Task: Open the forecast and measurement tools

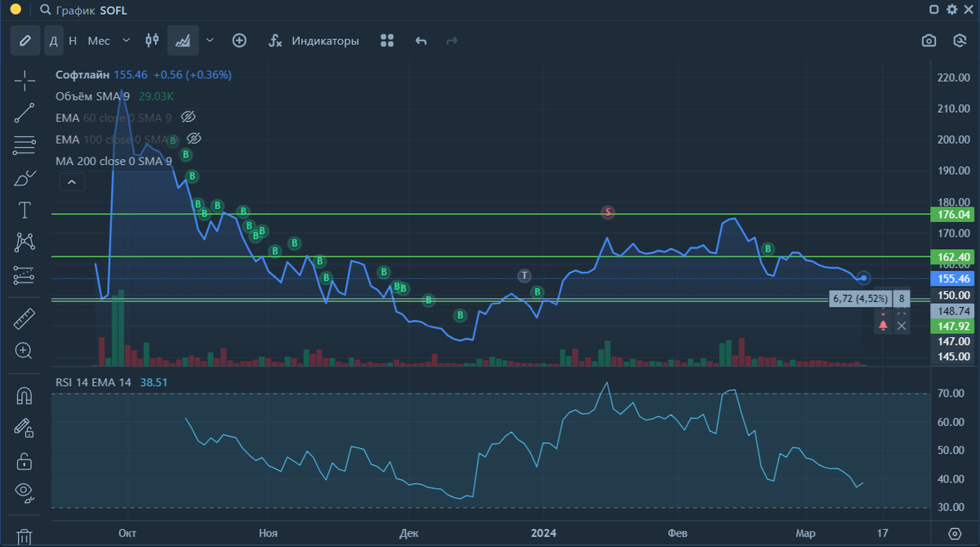Action: coord(24,275)
